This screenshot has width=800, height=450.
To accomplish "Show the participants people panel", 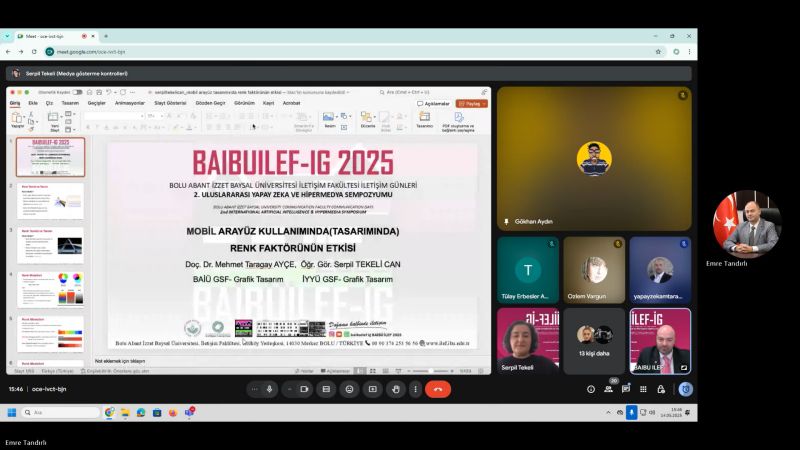I will pyautogui.click(x=608, y=389).
